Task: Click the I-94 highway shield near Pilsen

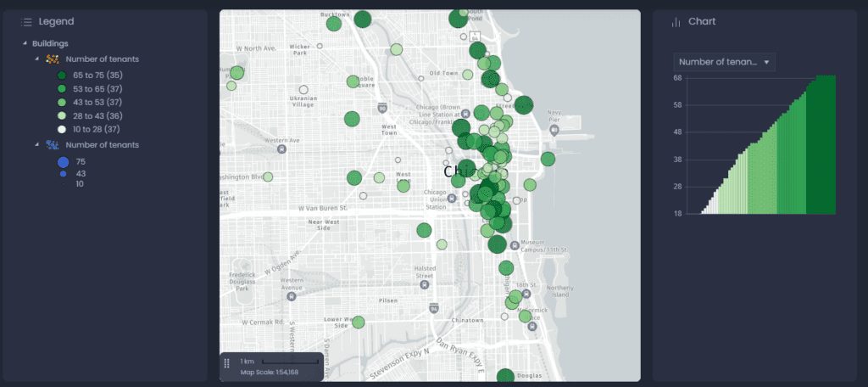Action: [434, 306]
